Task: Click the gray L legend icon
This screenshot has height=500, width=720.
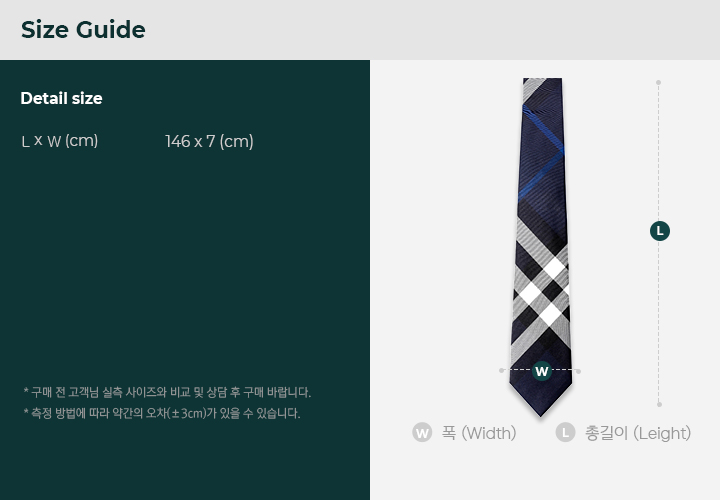Action: (565, 433)
